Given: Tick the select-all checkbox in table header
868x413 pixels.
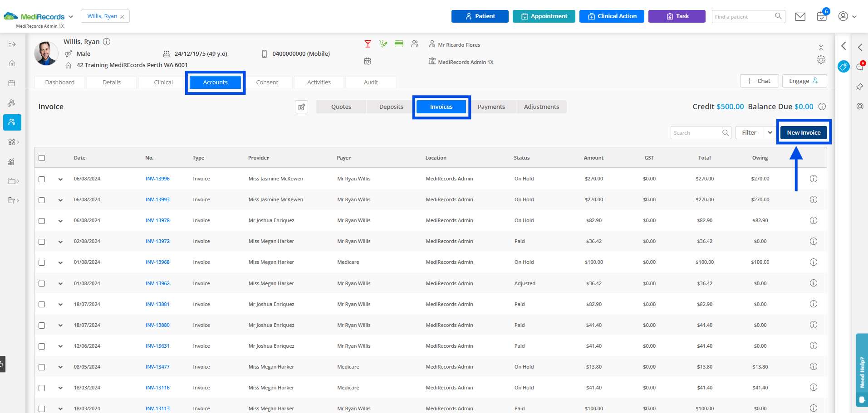Looking at the screenshot, I should (42, 158).
